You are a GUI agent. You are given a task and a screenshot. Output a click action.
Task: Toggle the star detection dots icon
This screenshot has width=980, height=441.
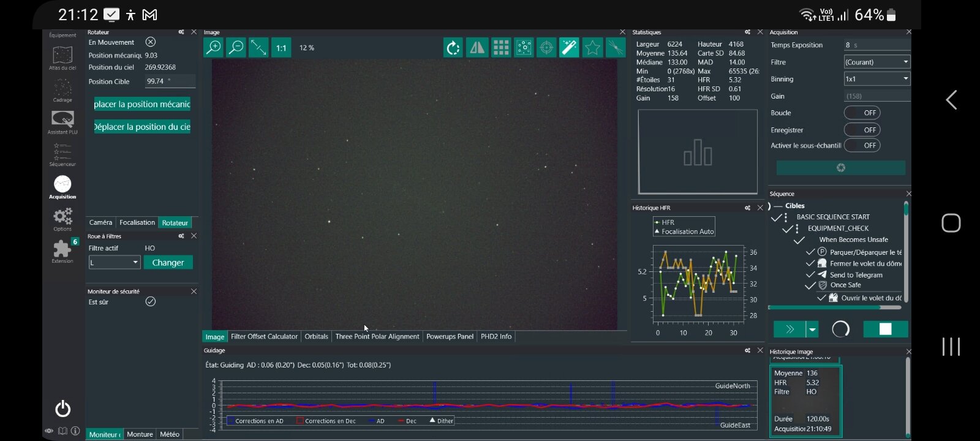(524, 48)
